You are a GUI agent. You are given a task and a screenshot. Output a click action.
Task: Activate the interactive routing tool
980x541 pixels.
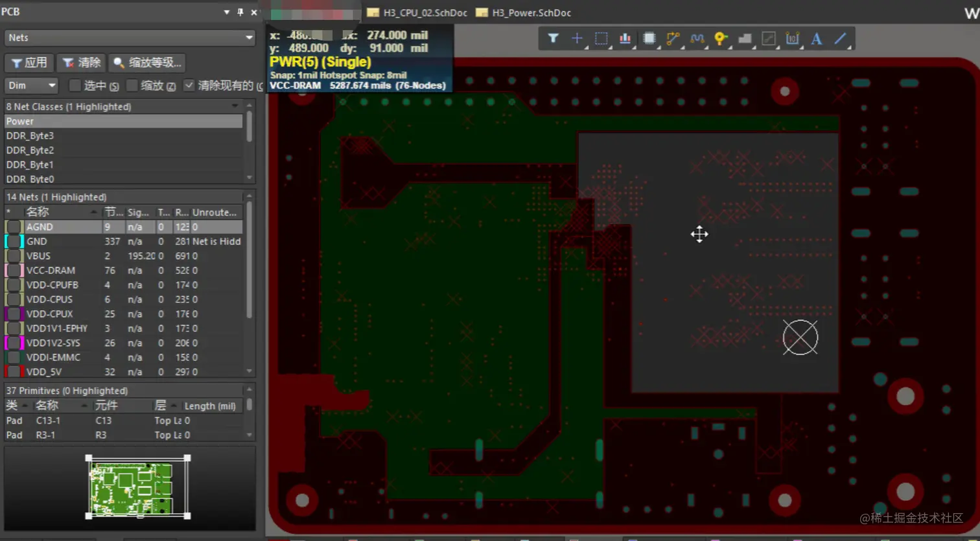(x=673, y=38)
